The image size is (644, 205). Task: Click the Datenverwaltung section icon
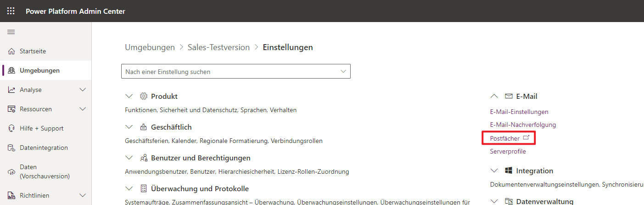[509, 201]
